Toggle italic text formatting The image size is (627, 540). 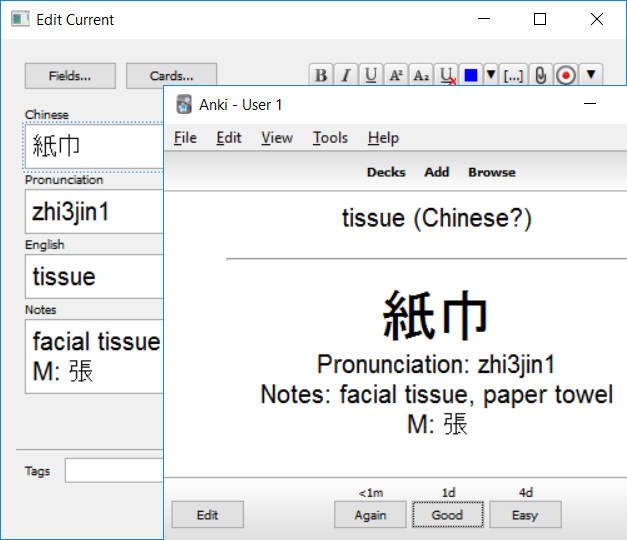click(x=346, y=75)
